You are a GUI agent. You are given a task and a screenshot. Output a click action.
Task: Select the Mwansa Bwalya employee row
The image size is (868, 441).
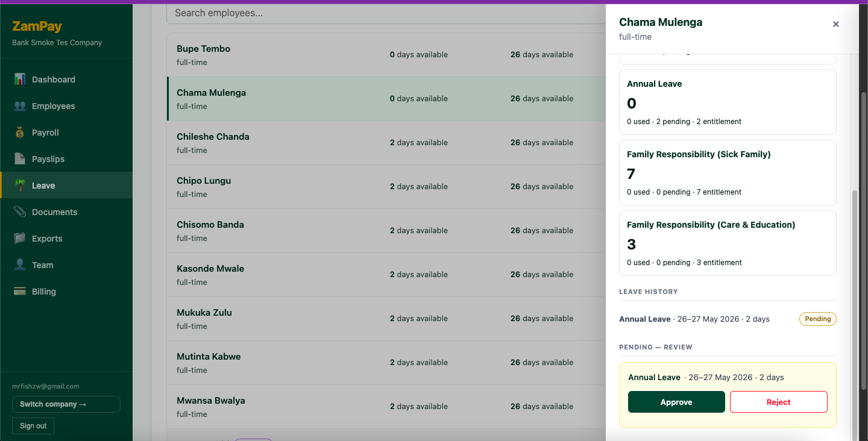[386, 407]
